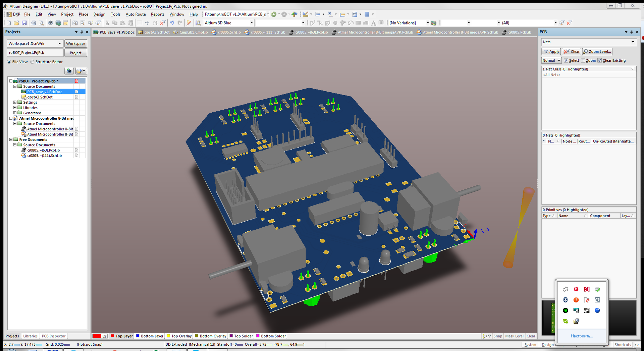This screenshot has width=644, height=351.
Task: Click the Redo arrow icon
Action: pos(179,23)
